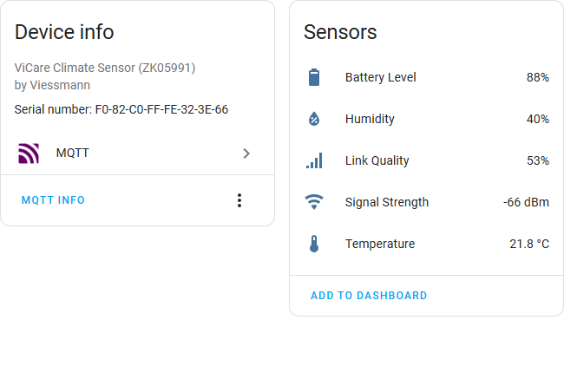Open the three-dot device overflow menu
The width and height of the screenshot is (564, 392).
[239, 200]
